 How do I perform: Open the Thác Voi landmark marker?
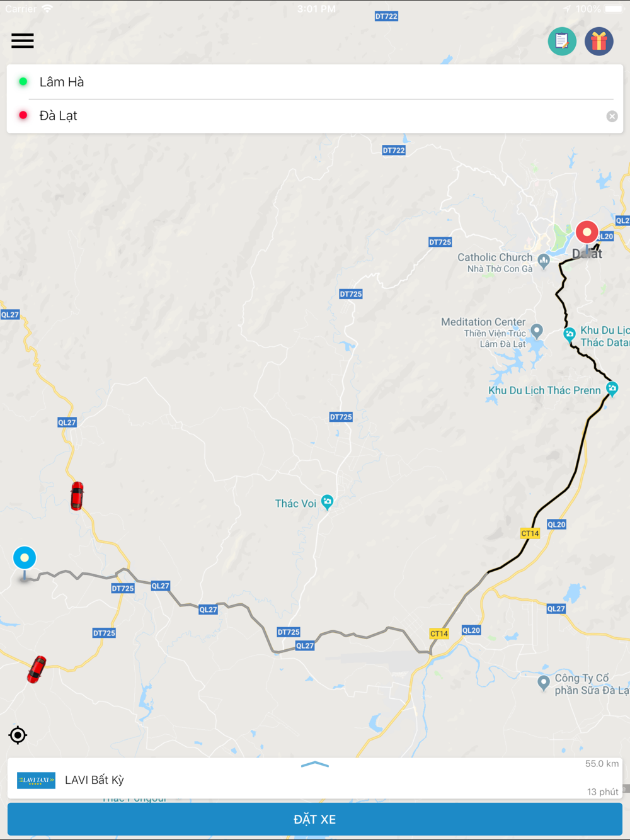tap(327, 502)
